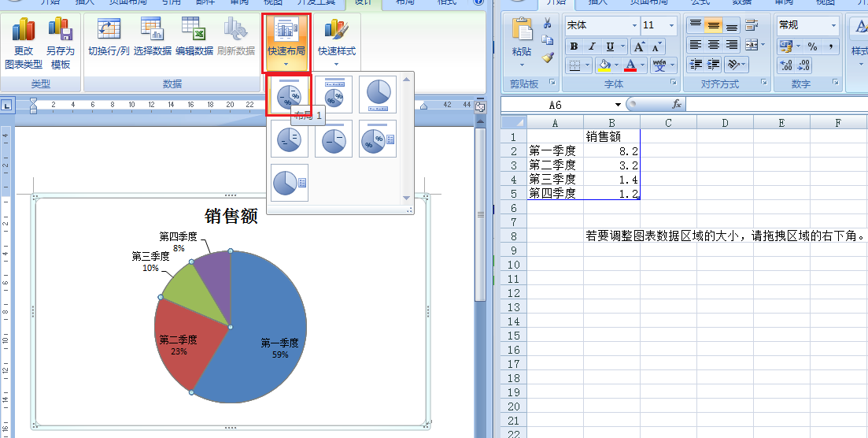Open the Alignment (对齐方式) dialog launcher
The width and height of the screenshot is (868, 438).
pos(764,83)
